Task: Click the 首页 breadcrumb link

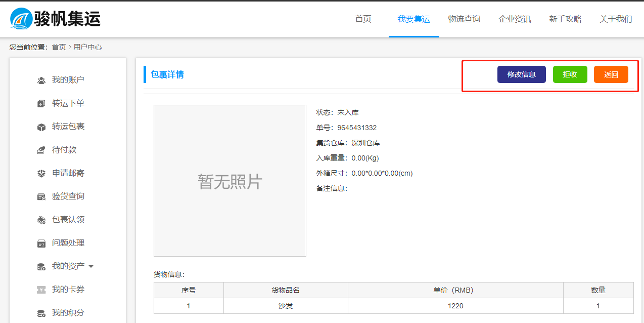Action: 59,47
